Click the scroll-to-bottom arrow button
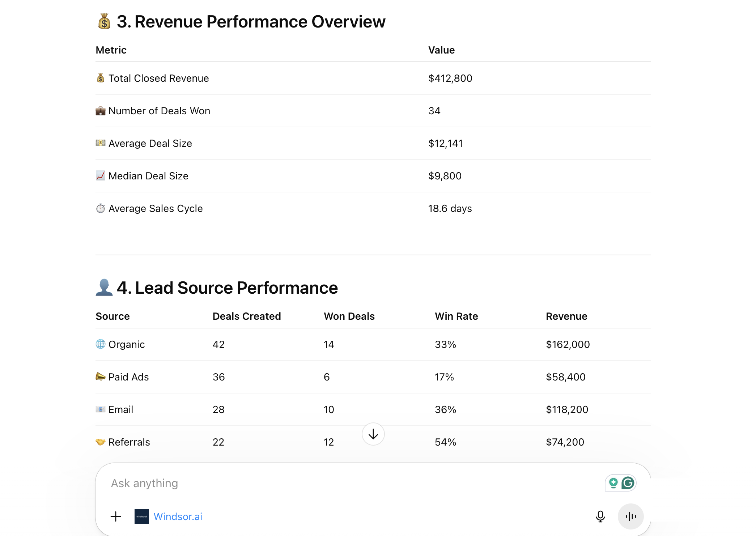756x536 pixels. coord(373,434)
